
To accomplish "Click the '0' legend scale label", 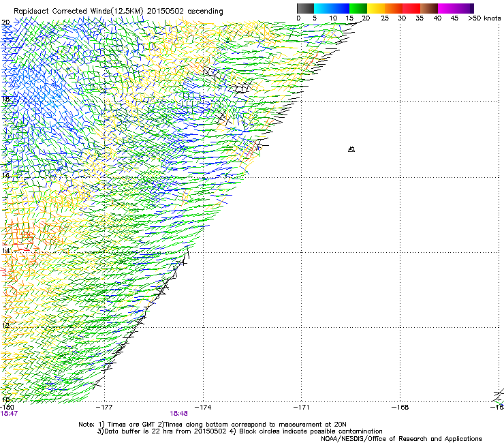I will click(x=298, y=18).
